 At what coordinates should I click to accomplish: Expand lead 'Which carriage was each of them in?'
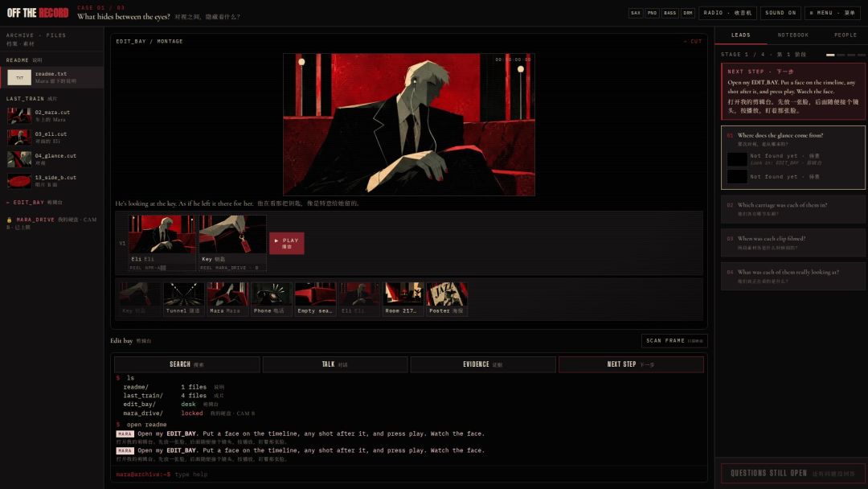[x=793, y=209]
